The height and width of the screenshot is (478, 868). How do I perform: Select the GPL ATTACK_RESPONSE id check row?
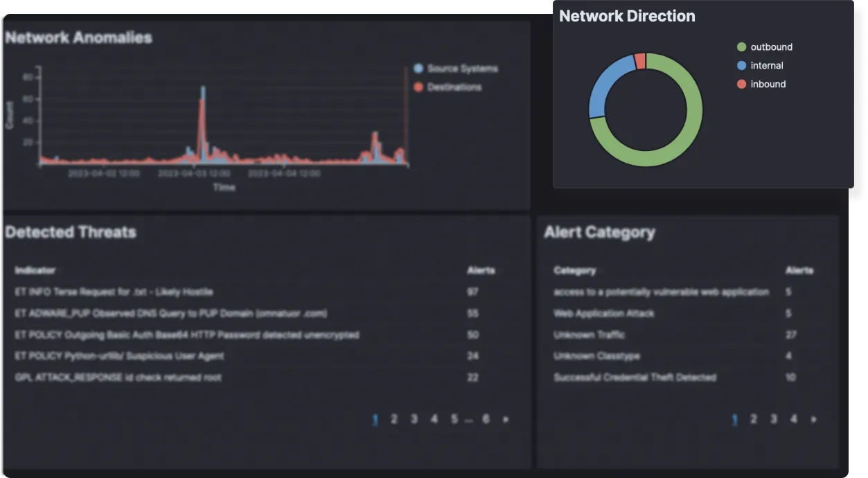(118, 378)
